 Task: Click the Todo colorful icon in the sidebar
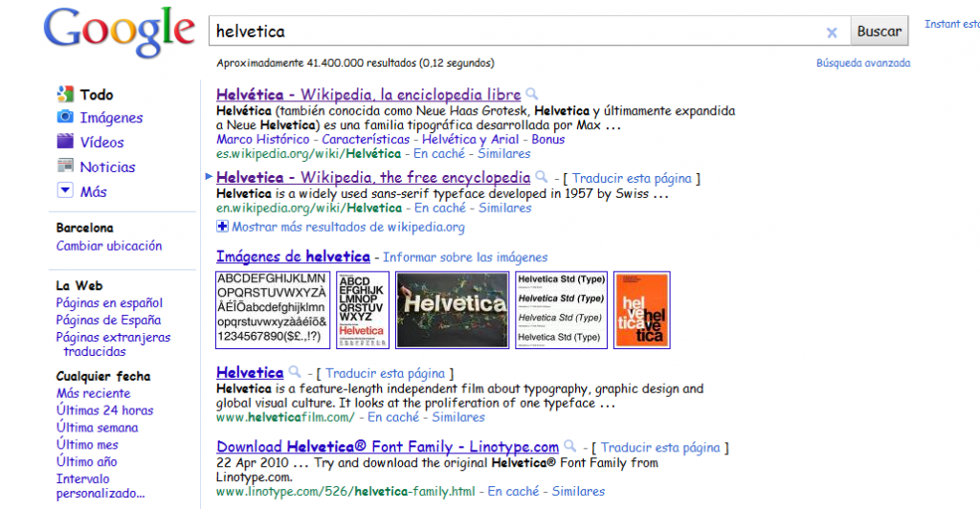(x=65, y=95)
